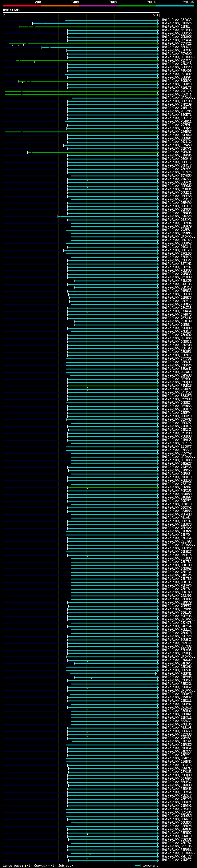Select hit UniRef100_C4C341
Screen dimensions: 197x868
[176, 247]
